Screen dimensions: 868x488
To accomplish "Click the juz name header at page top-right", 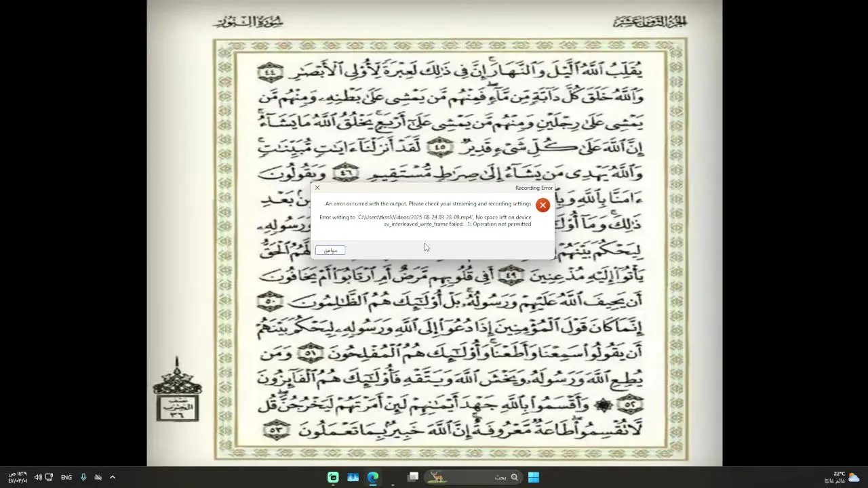I will coord(650,22).
